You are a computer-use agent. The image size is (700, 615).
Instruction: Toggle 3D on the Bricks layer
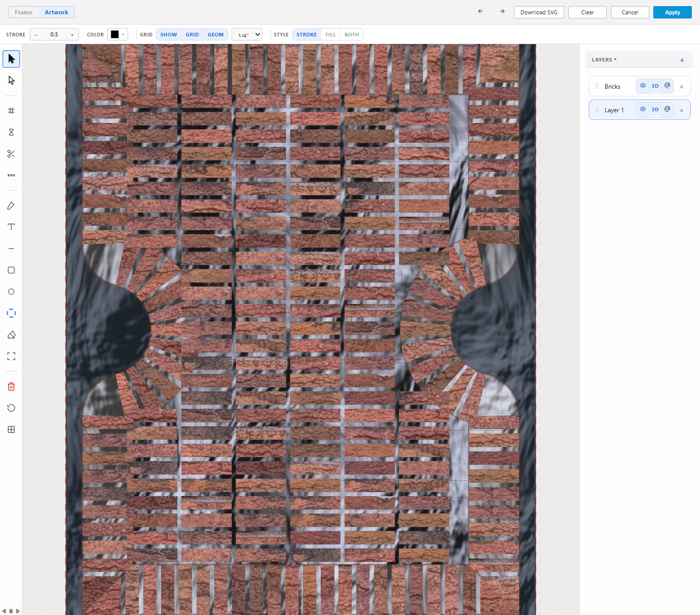pyautogui.click(x=655, y=86)
